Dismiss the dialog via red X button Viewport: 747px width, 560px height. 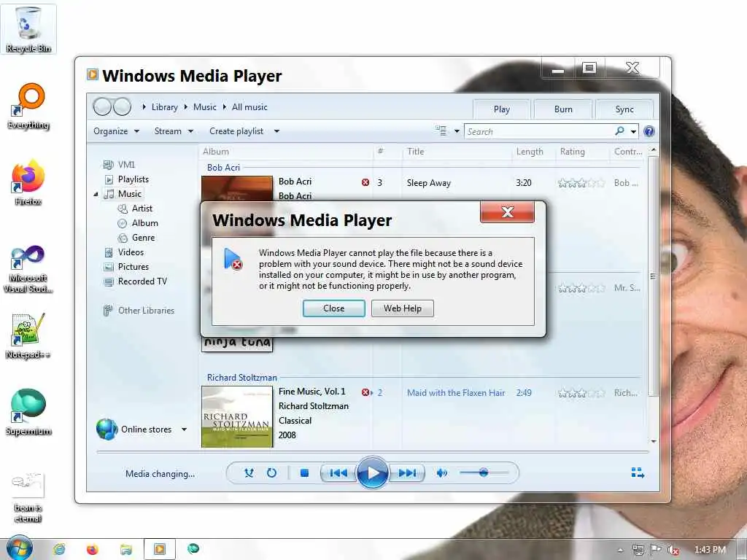508,212
